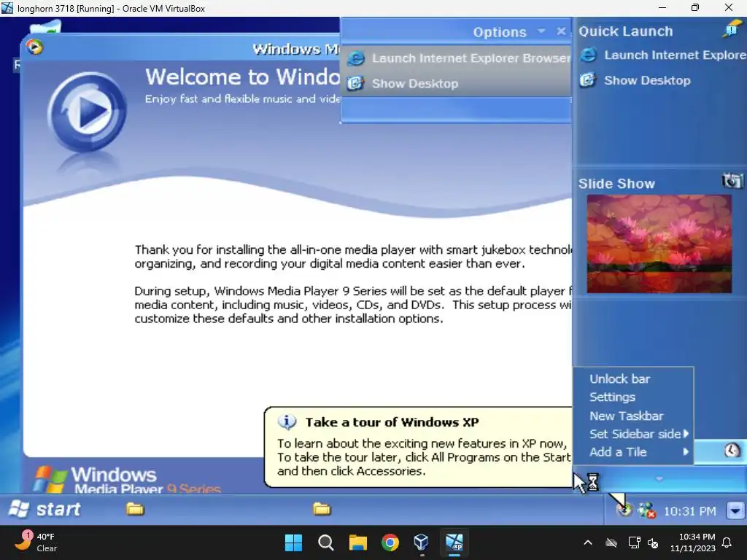The width and height of the screenshot is (747, 560).
Task: Select New Taskbar in the context menu
Action: (x=627, y=416)
